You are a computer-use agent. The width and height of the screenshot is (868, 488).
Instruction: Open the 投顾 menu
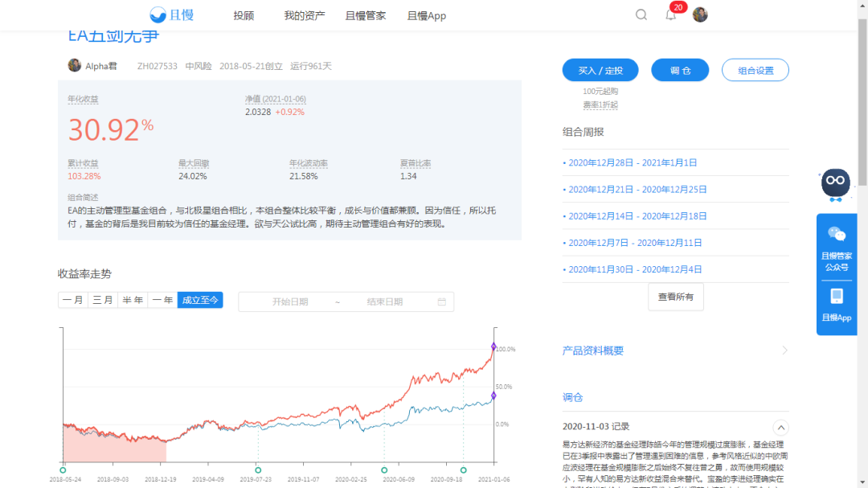pyautogui.click(x=244, y=15)
